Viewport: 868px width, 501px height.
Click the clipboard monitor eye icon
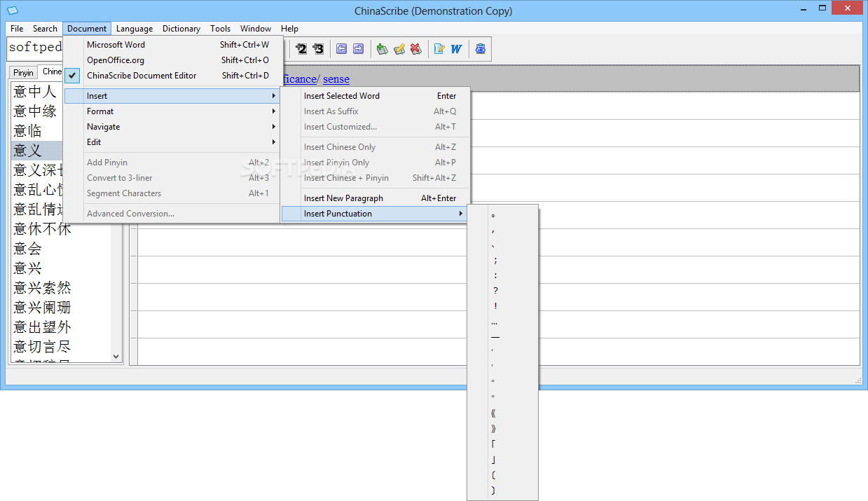pos(480,49)
